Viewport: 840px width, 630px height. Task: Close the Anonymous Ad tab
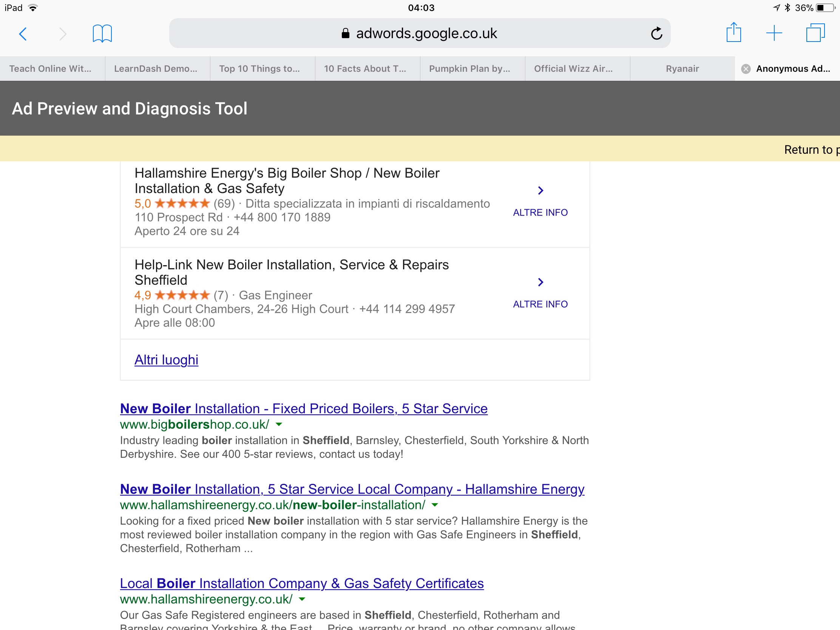(746, 69)
